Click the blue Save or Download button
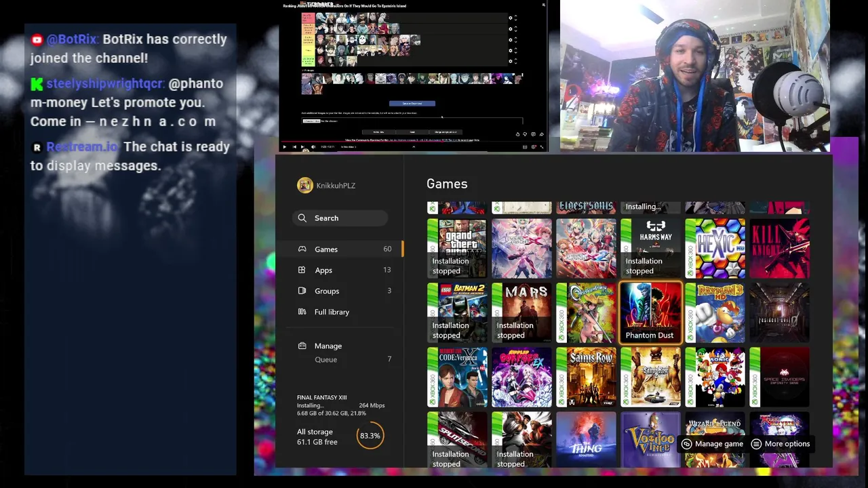 coord(412,104)
